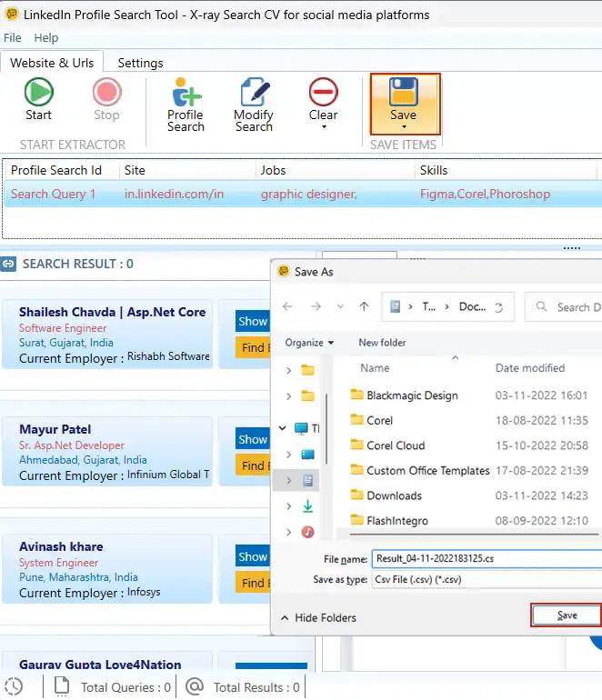
Task: Open the Corel folder in file list
Action: [372, 420]
